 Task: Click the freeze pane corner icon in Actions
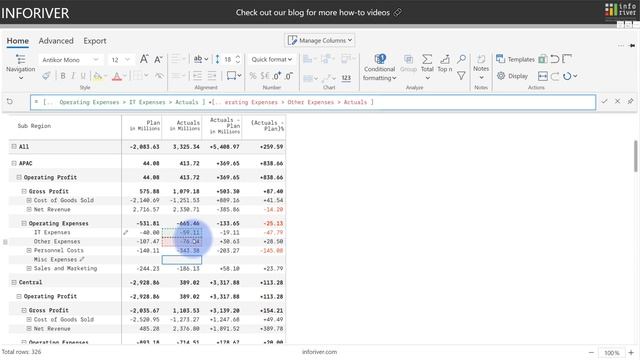[567, 59]
